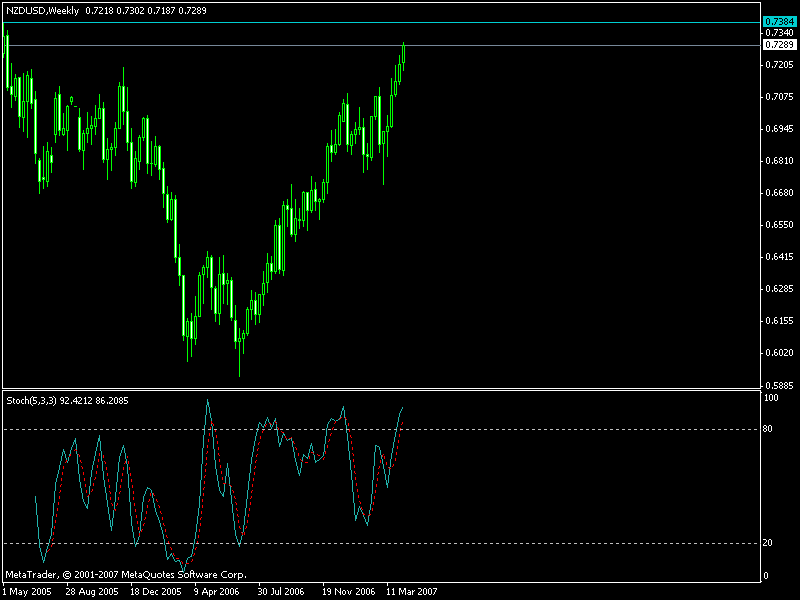Screen dimensions: 800x600
Task: Click the MetaTrader copyright notice text
Action: click(x=126, y=574)
